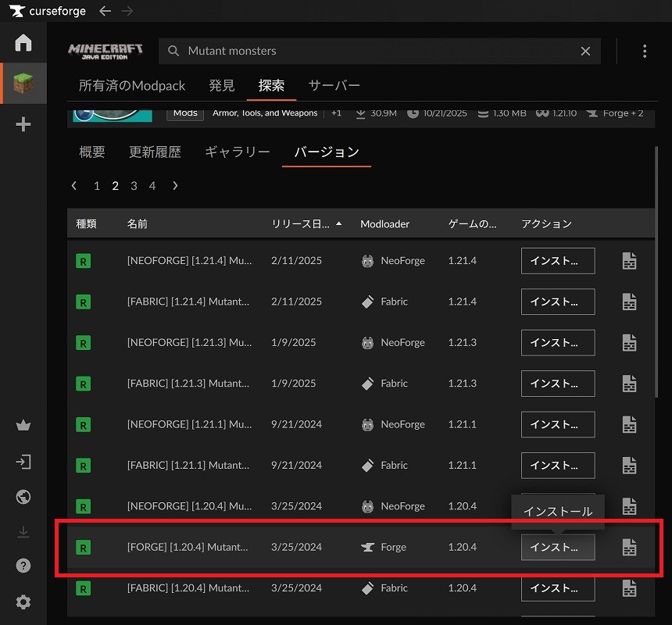This screenshot has width=672, height=625.
Task: Click the Home icon in sidebar
Action: (x=23, y=43)
